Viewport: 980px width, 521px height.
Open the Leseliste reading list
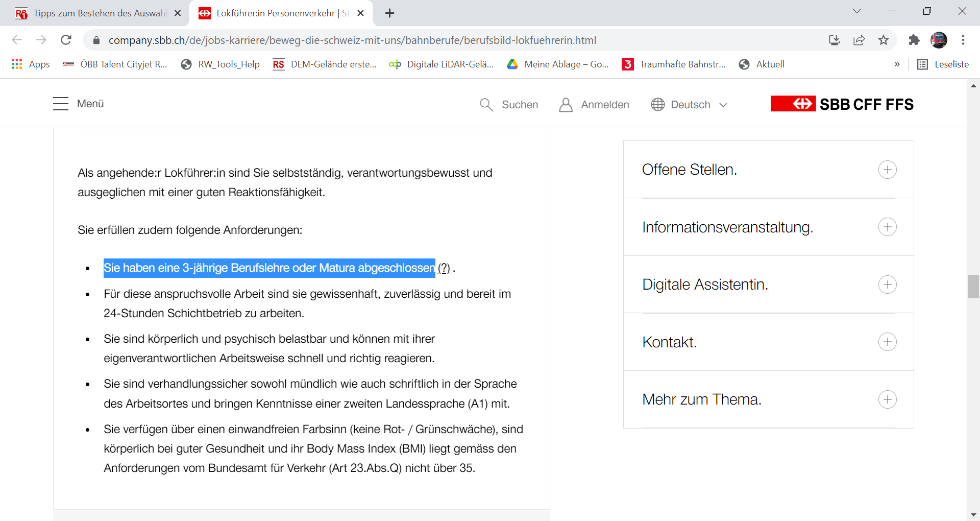pyautogui.click(x=943, y=64)
